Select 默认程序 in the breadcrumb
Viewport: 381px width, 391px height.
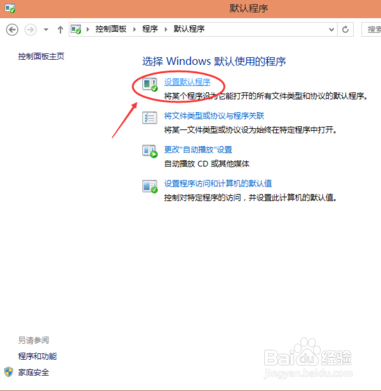[189, 29]
